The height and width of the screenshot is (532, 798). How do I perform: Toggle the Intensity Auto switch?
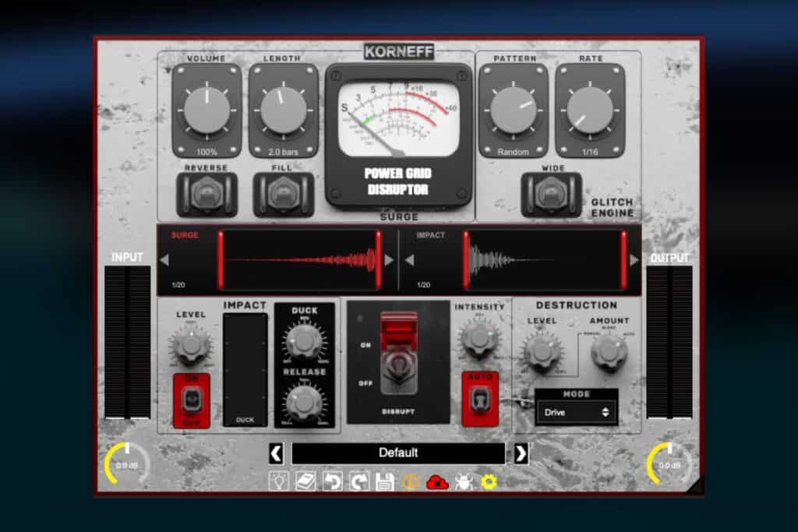(x=480, y=399)
